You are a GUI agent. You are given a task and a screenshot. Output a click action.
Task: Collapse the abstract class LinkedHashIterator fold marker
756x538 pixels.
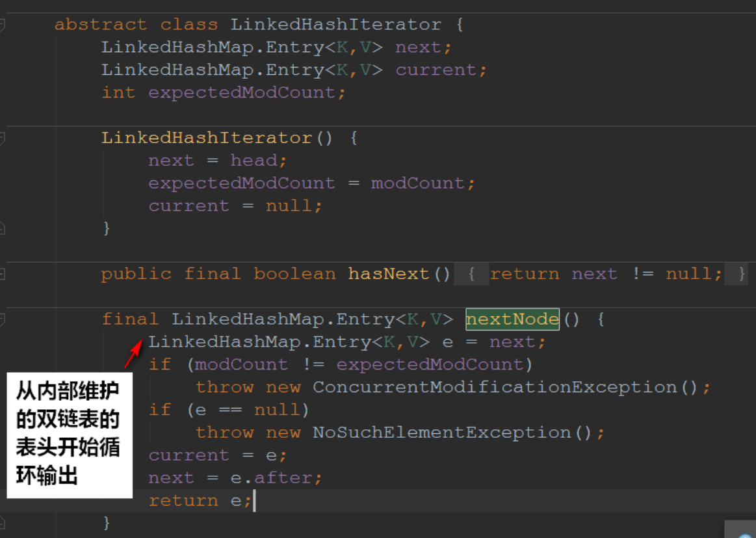[1, 25]
